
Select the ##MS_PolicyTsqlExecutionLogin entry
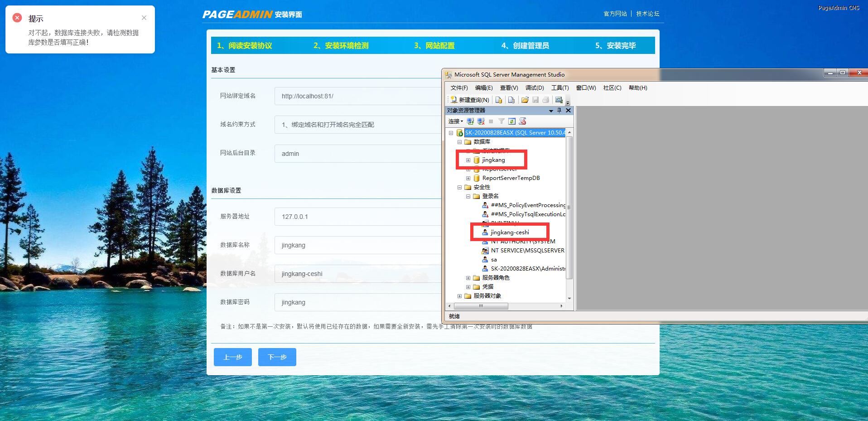click(528, 214)
